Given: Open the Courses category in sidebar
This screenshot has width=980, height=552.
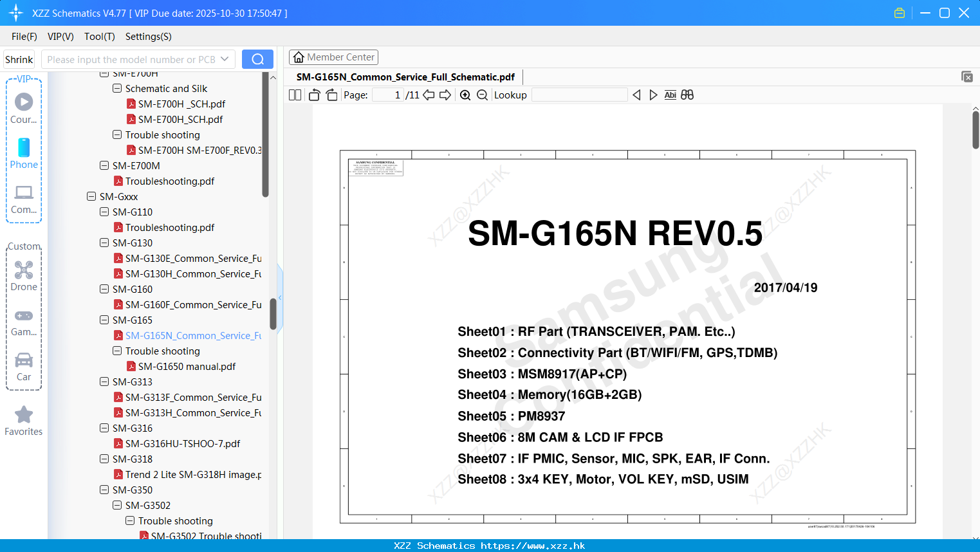Looking at the screenshot, I should (x=24, y=108).
